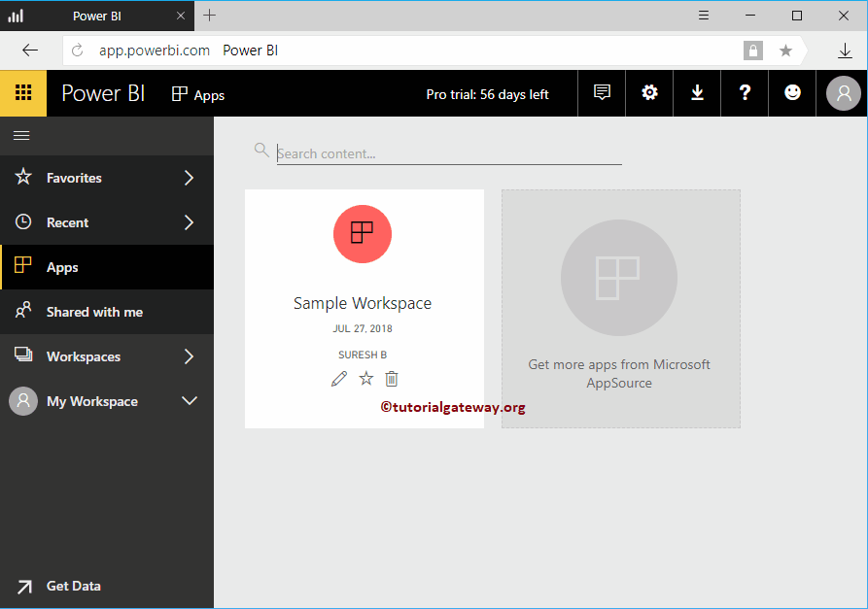Click Apps breadcrumb in header

[x=198, y=95]
